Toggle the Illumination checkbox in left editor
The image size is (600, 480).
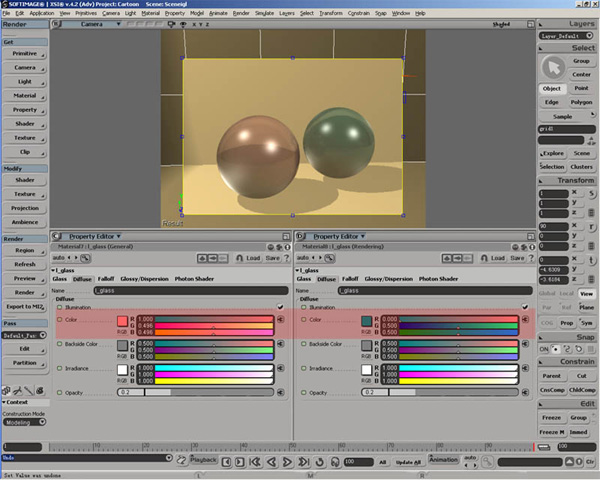280,307
